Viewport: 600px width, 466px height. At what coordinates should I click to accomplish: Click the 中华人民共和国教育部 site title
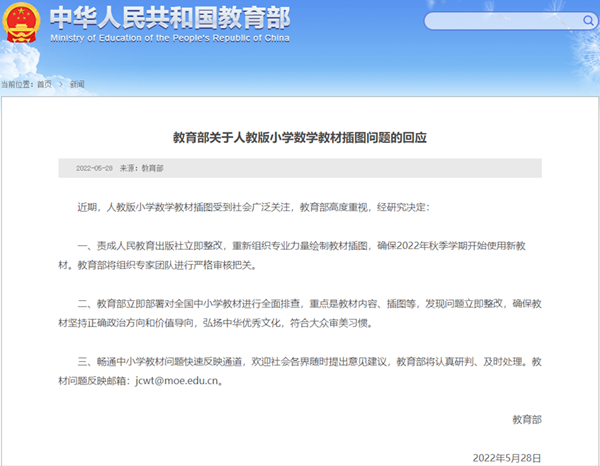point(163,20)
